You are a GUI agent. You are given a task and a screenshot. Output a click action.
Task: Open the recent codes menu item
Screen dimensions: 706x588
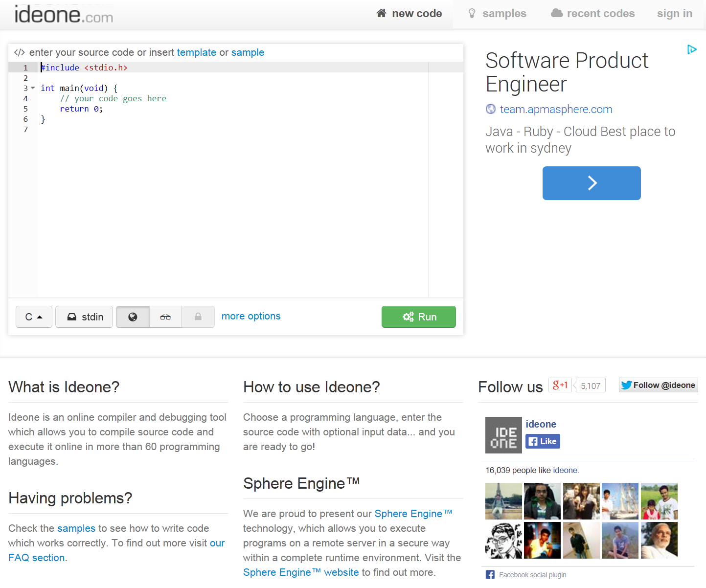(x=593, y=14)
